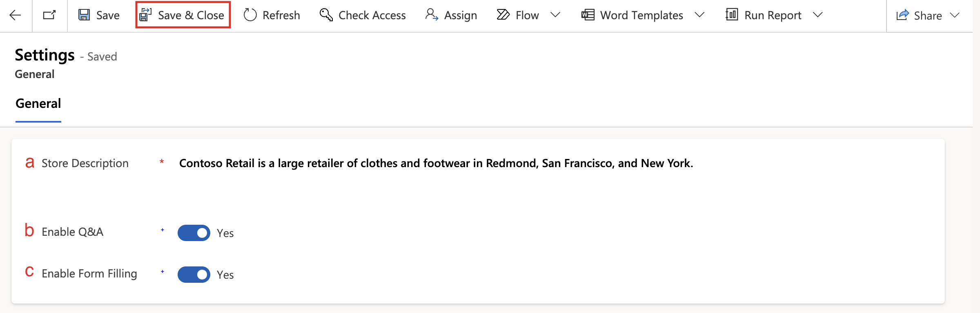Expand the Share dropdown chevron
This screenshot has width=980, height=313.
click(955, 15)
